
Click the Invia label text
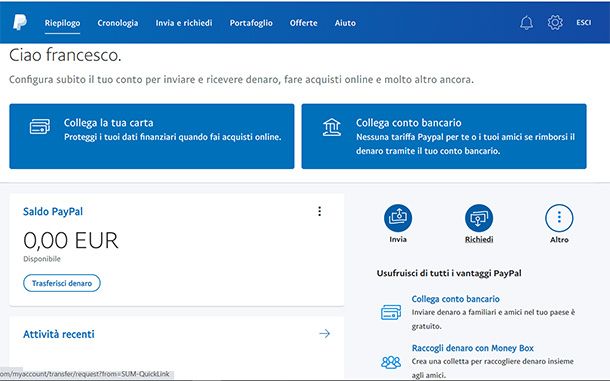pyautogui.click(x=398, y=239)
